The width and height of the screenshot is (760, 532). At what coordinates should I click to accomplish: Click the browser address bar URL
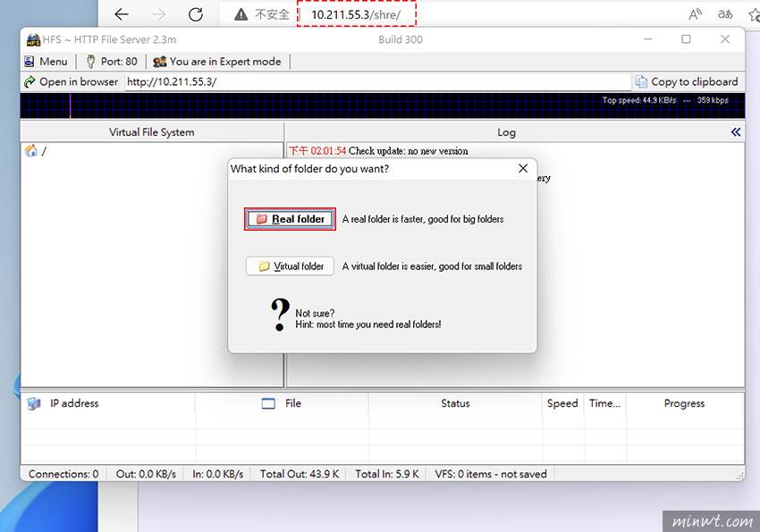pyautogui.click(x=356, y=14)
